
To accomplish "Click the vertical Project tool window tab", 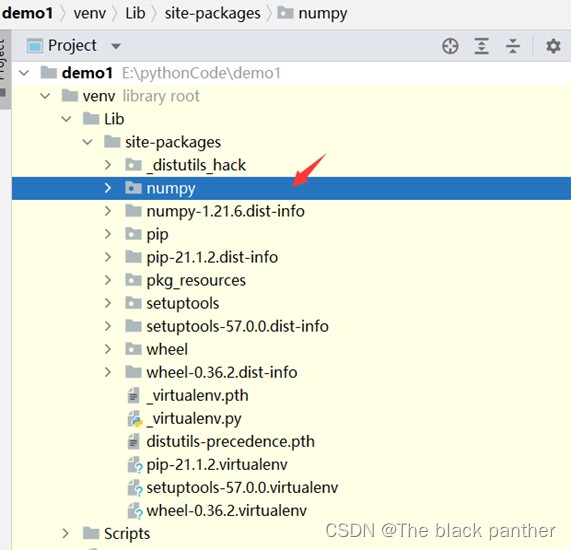I will 4,67.
